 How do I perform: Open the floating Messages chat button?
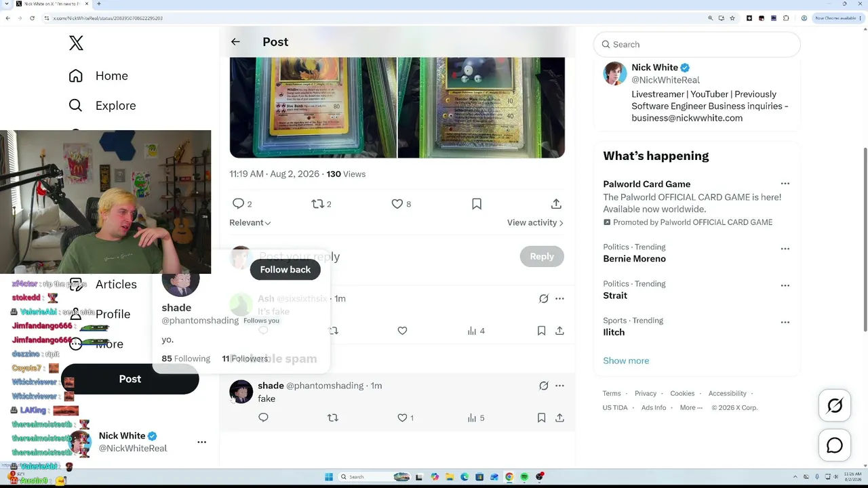835,445
